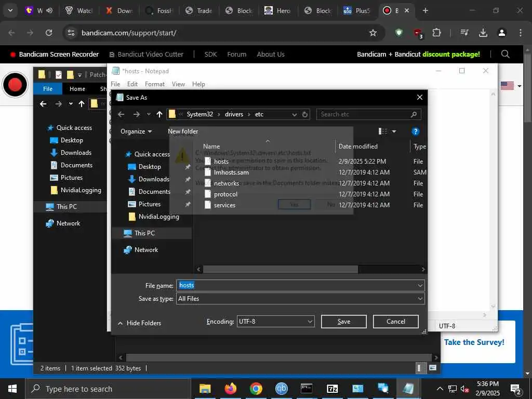Sort file list by Name column
The height and width of the screenshot is (399, 532).
211,146
